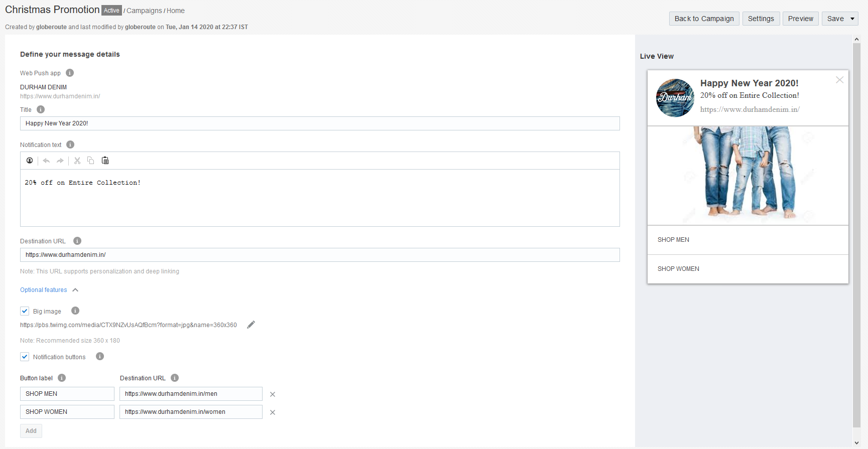Click the info icon next to Title

(x=41, y=109)
